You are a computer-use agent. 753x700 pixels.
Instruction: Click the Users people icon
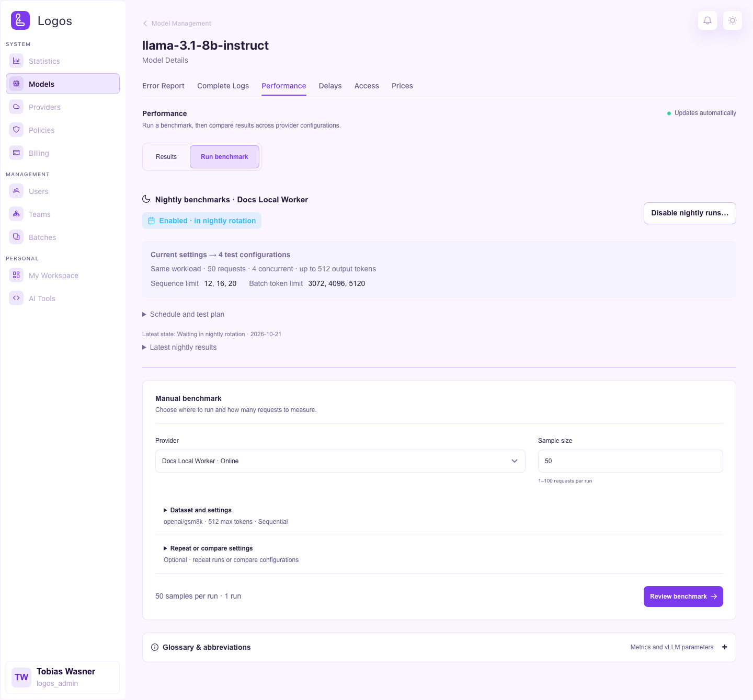[x=16, y=191]
